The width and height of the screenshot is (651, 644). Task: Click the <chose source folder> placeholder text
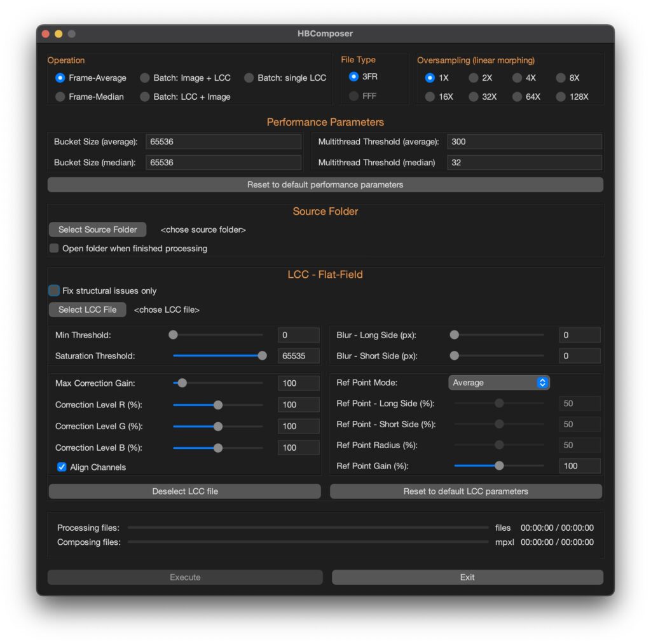[x=203, y=230]
